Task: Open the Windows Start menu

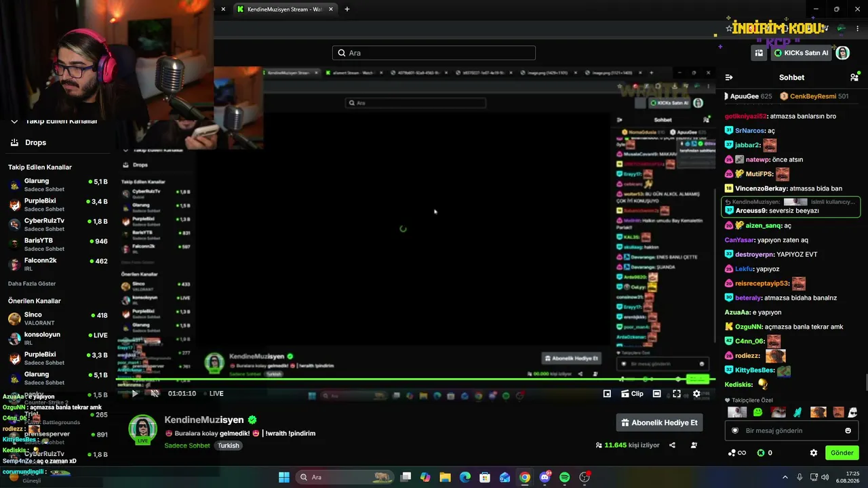Action: coord(284,477)
